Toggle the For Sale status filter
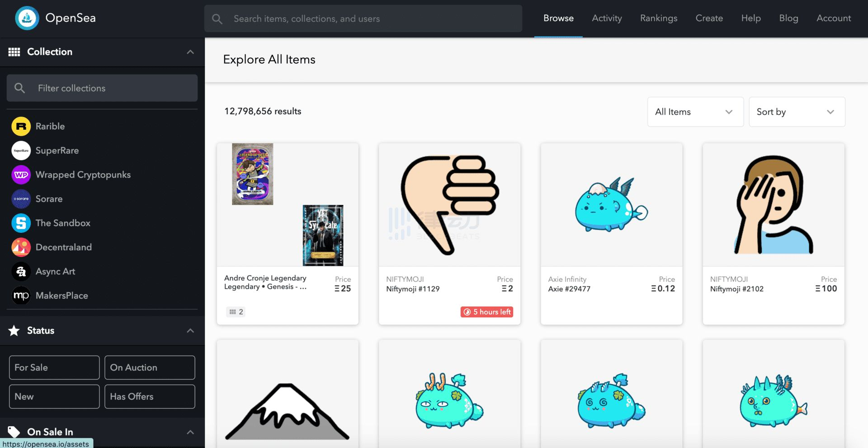Viewport: 868px width, 448px height. (54, 368)
